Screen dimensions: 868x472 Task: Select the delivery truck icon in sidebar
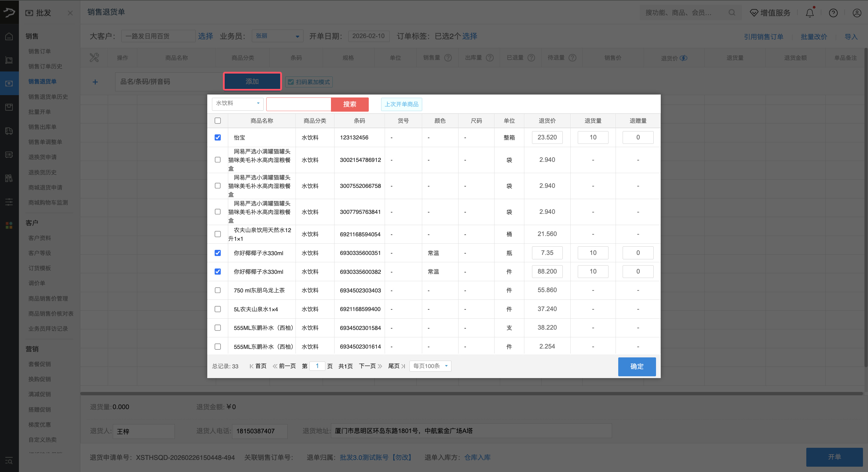pyautogui.click(x=9, y=131)
